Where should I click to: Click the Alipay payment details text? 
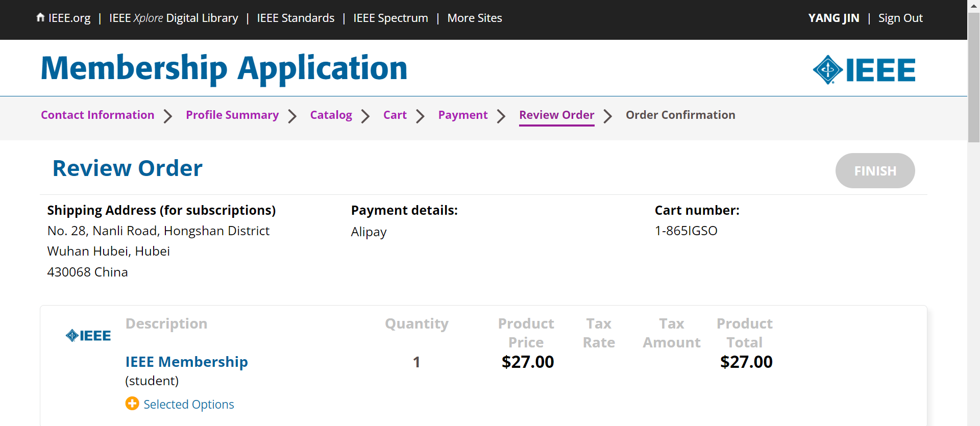[x=369, y=232]
